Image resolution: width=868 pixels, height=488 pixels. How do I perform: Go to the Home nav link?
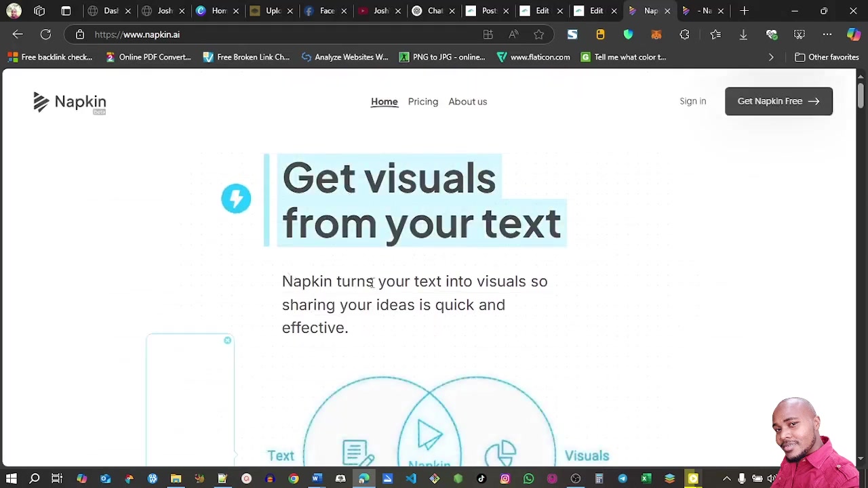[384, 102]
